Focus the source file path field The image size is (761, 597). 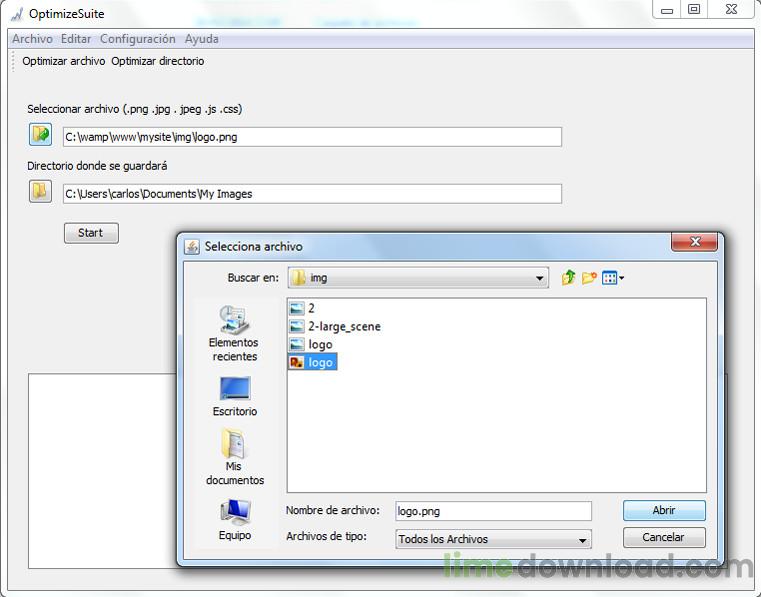pos(312,137)
